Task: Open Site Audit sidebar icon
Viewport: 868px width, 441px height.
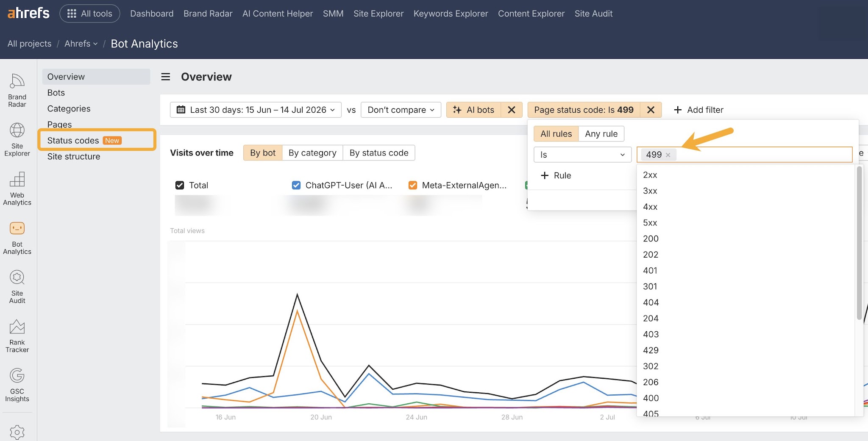Action: point(17,287)
